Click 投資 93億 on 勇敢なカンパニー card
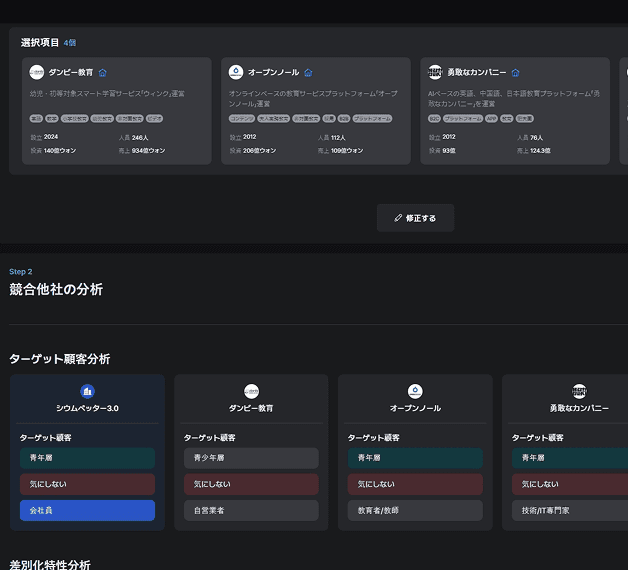Screen dimensions: 628x570 tap(442, 151)
